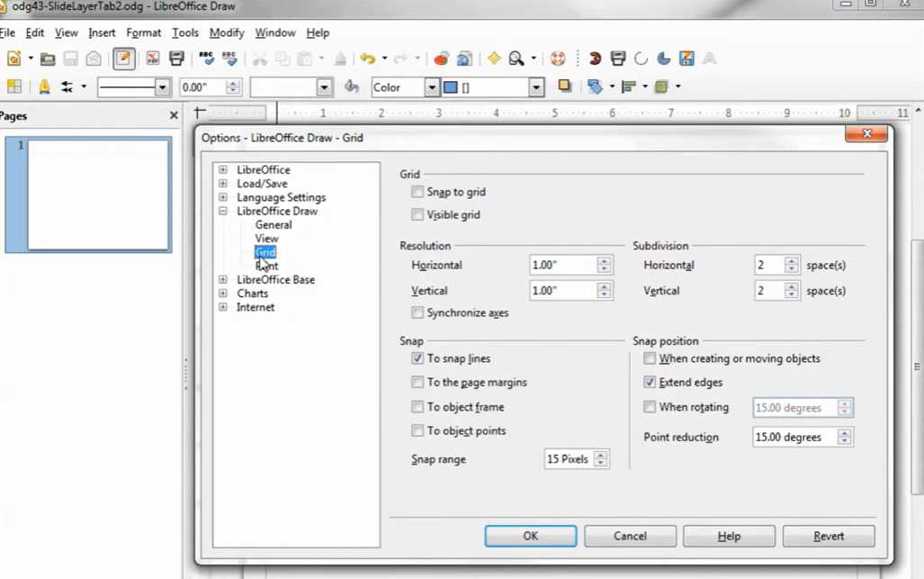Open Navigator star icon
Image resolution: width=924 pixels, height=579 pixels.
click(x=494, y=59)
